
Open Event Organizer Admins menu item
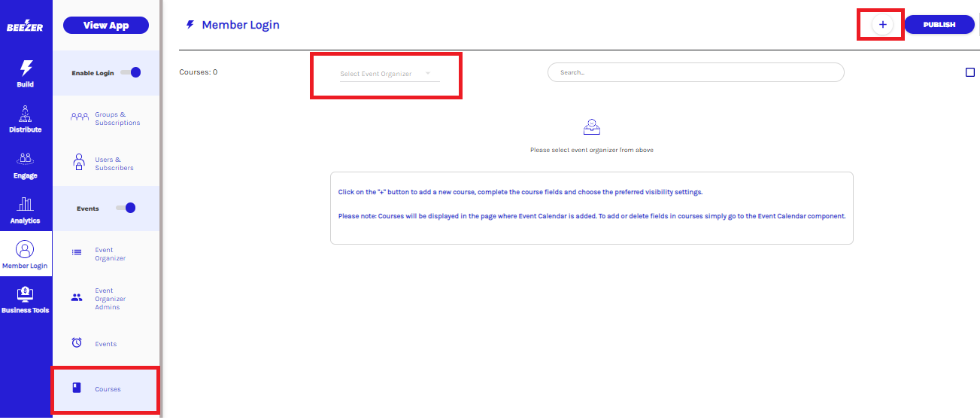[106, 299]
